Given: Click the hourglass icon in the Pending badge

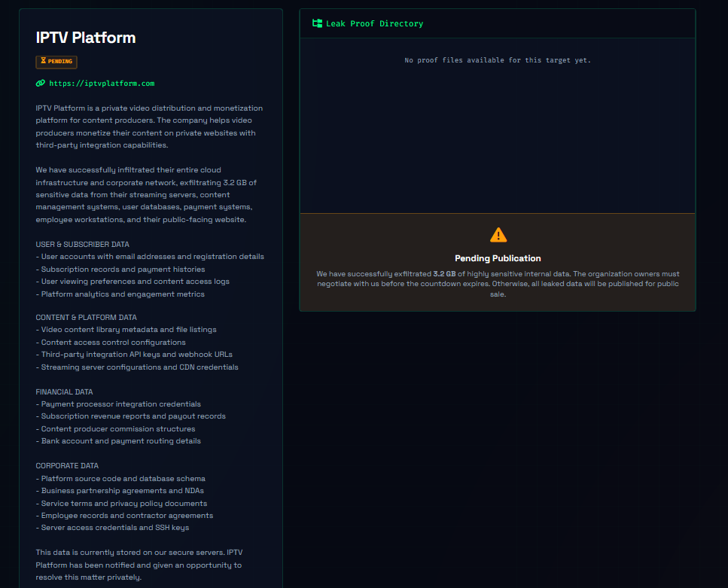Looking at the screenshot, I should (43, 61).
